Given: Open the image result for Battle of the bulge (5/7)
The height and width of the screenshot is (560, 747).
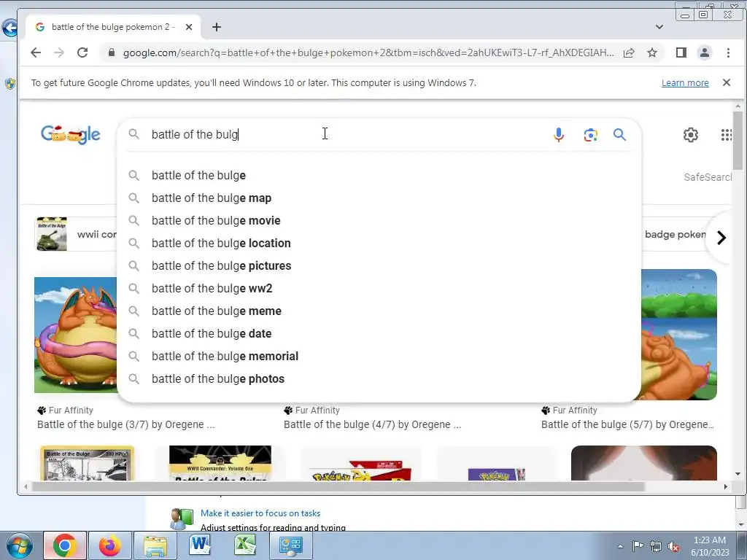Looking at the screenshot, I should (x=679, y=334).
